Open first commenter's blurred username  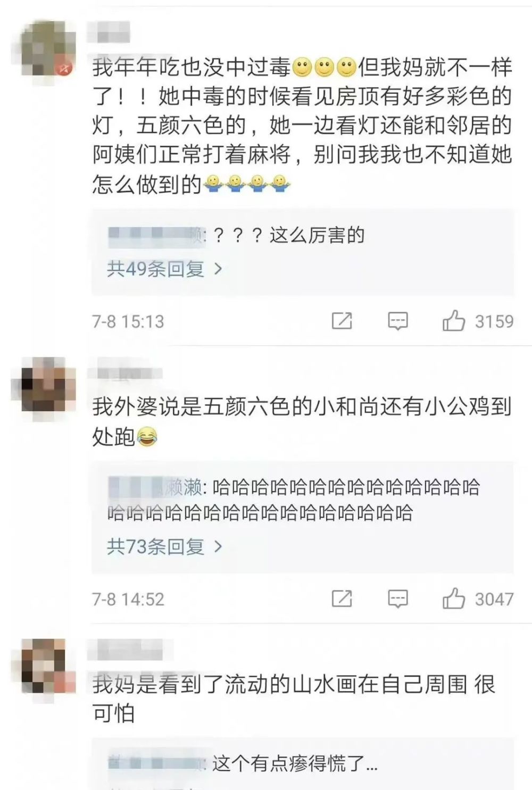(x=109, y=32)
